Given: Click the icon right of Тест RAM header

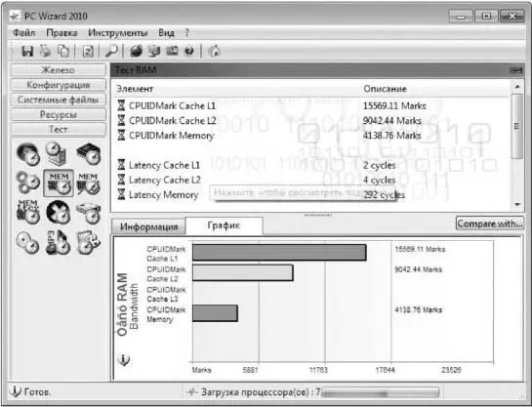Looking at the screenshot, I should coord(515,70).
